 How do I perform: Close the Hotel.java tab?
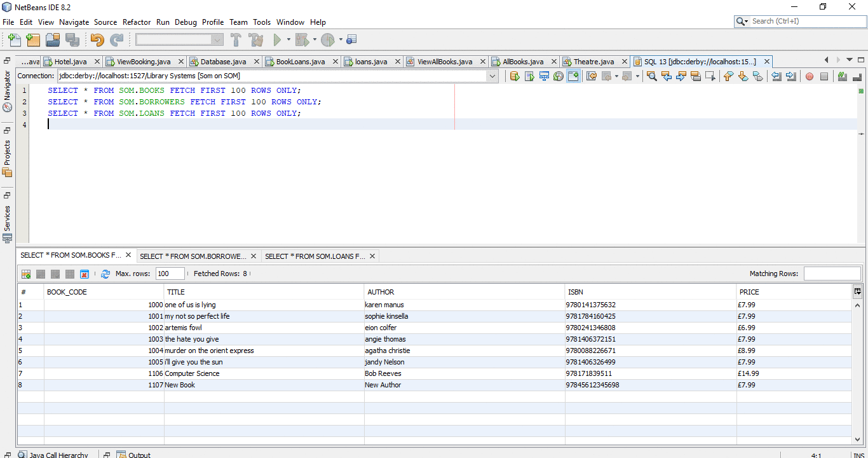(97, 62)
